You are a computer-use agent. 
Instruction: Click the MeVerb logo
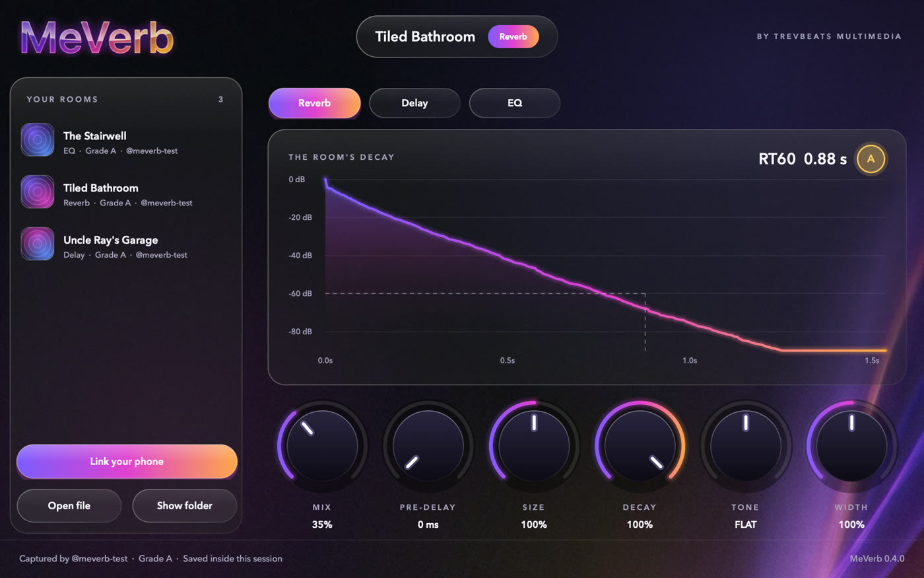(x=97, y=38)
